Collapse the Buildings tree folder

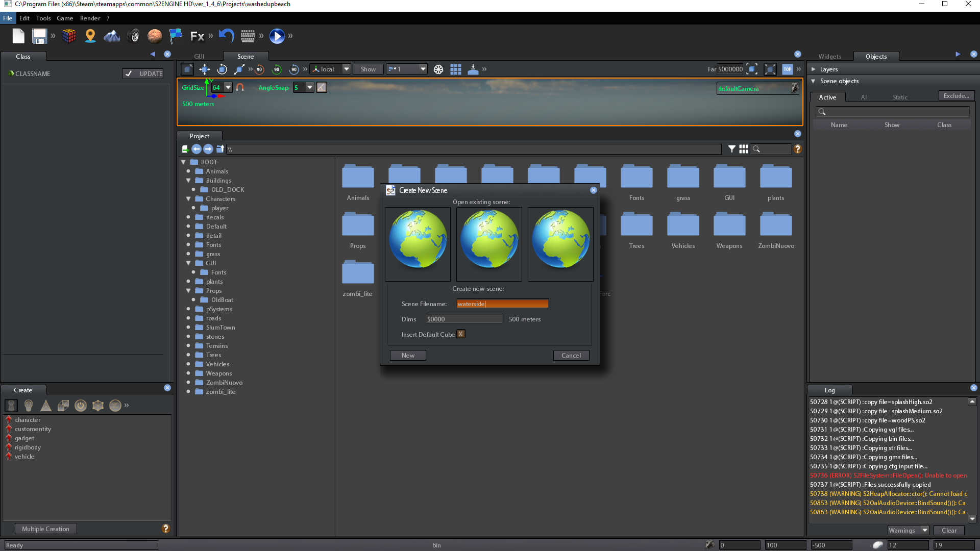[188, 181]
